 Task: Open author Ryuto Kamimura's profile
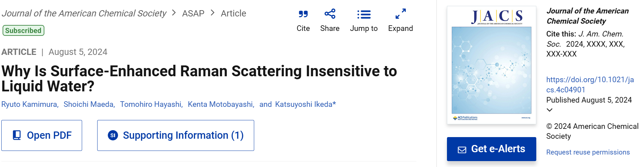click(x=29, y=104)
